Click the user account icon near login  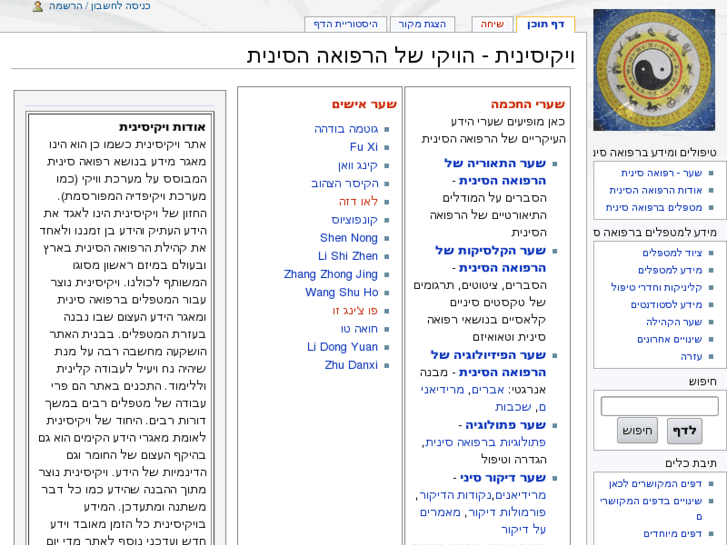click(38, 6)
